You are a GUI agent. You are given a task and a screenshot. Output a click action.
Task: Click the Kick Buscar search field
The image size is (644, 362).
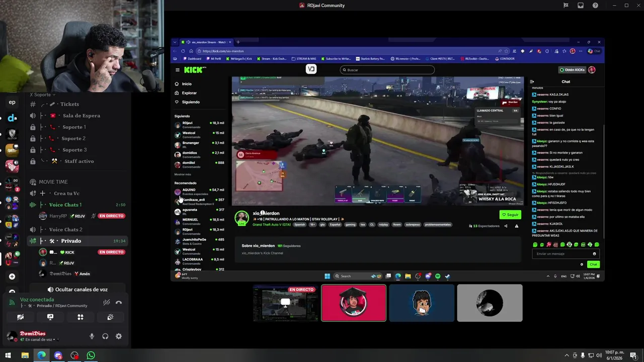coord(387,70)
